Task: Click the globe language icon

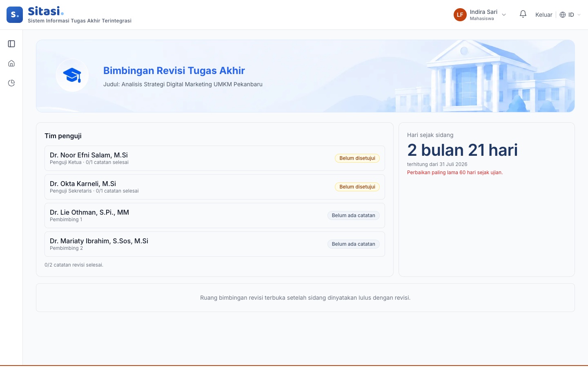Action: 563,15
